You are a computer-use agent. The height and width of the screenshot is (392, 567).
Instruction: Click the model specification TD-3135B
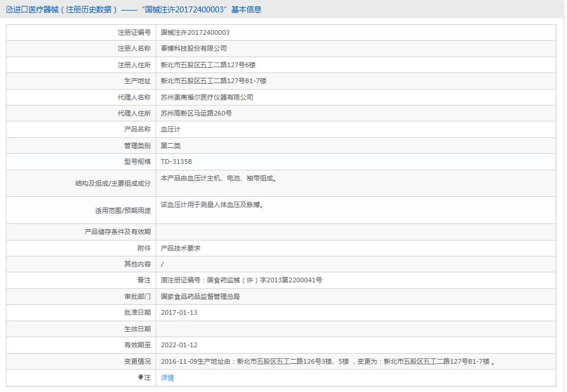[x=176, y=162]
